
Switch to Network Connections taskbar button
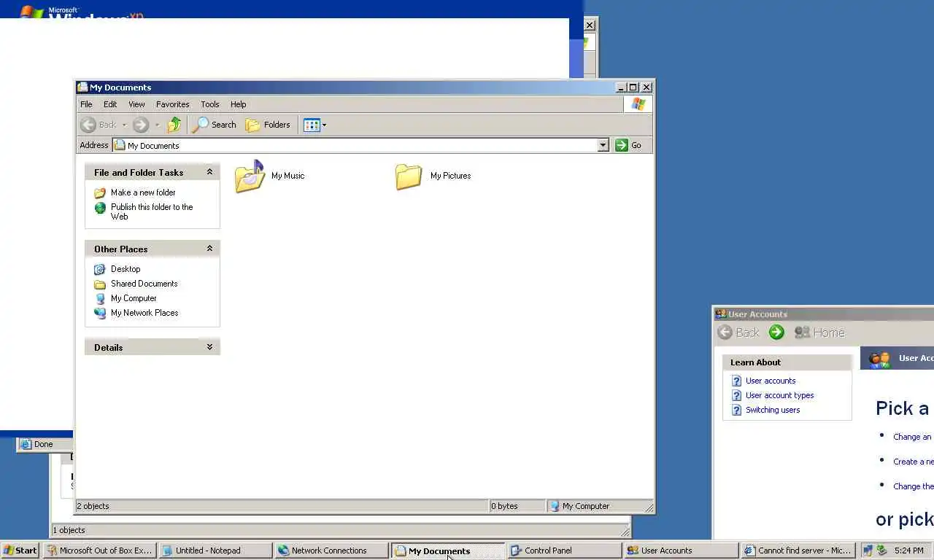[x=331, y=551]
